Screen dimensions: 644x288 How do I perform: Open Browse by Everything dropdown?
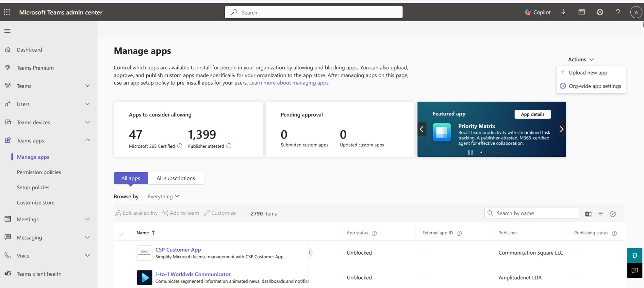(x=163, y=197)
